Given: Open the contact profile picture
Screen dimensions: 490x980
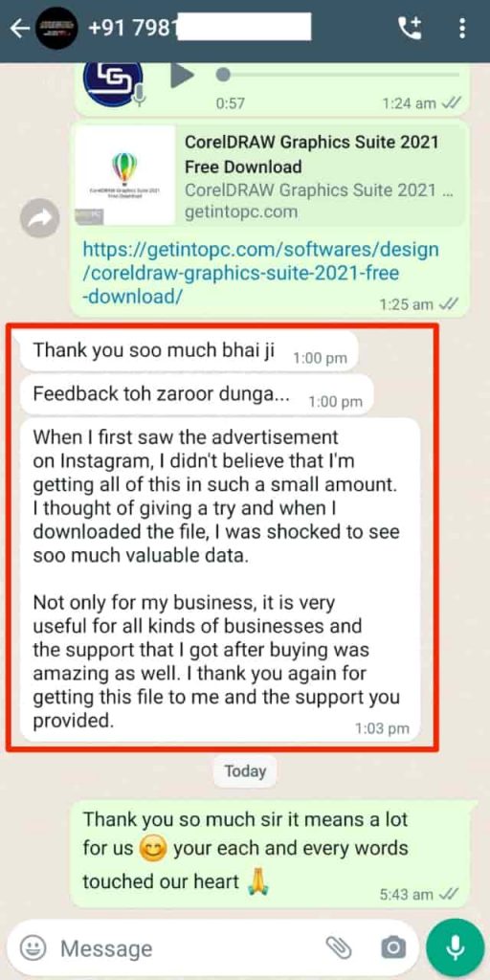Looking at the screenshot, I should 56,29.
